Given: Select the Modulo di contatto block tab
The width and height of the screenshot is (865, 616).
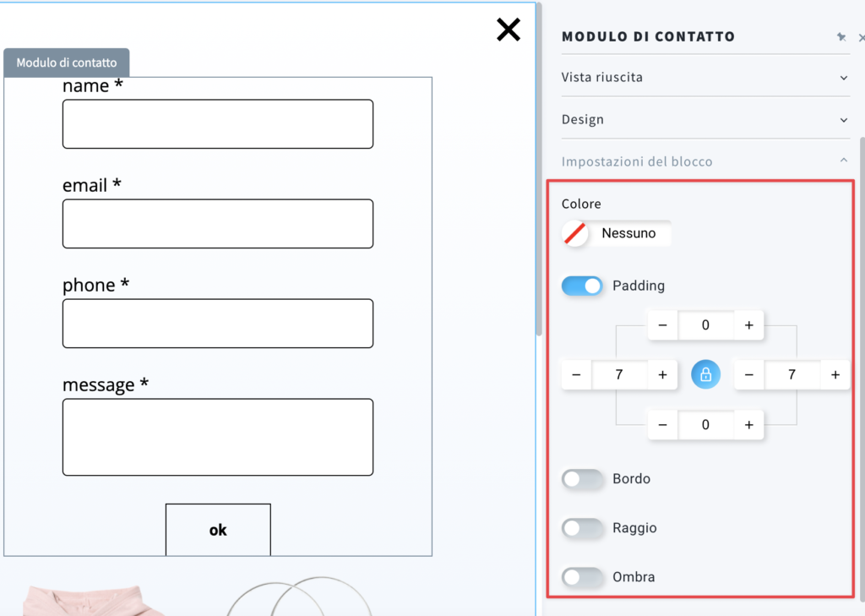Looking at the screenshot, I should (x=67, y=63).
